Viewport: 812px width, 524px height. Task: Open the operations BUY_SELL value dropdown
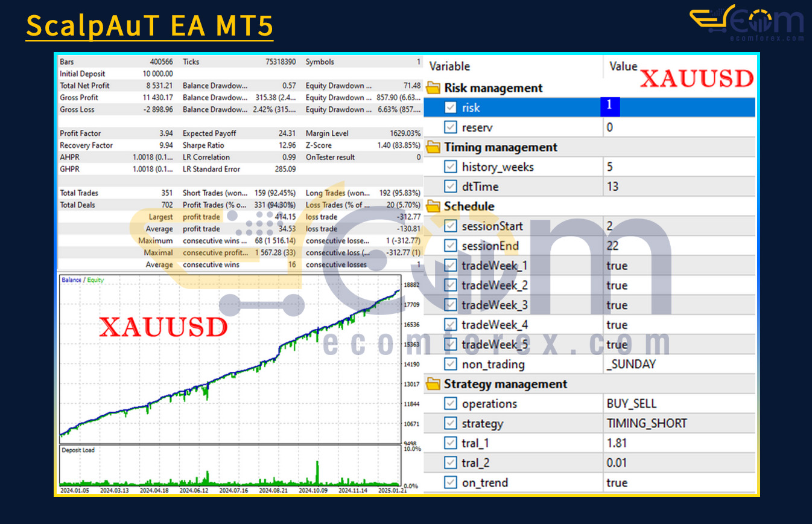[632, 404]
